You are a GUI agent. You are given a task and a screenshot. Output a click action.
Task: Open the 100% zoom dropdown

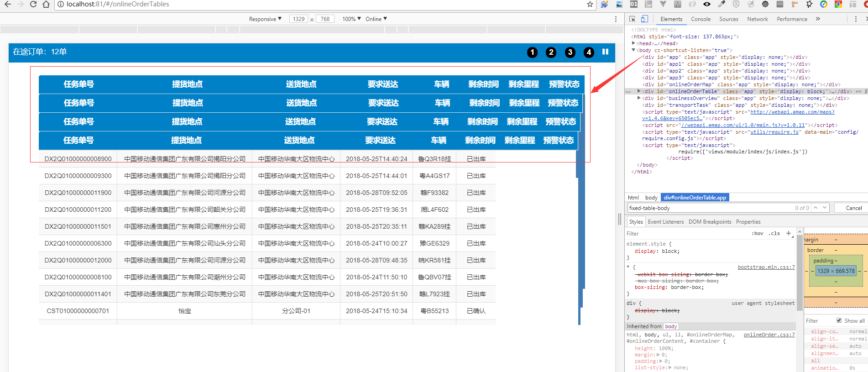351,19
